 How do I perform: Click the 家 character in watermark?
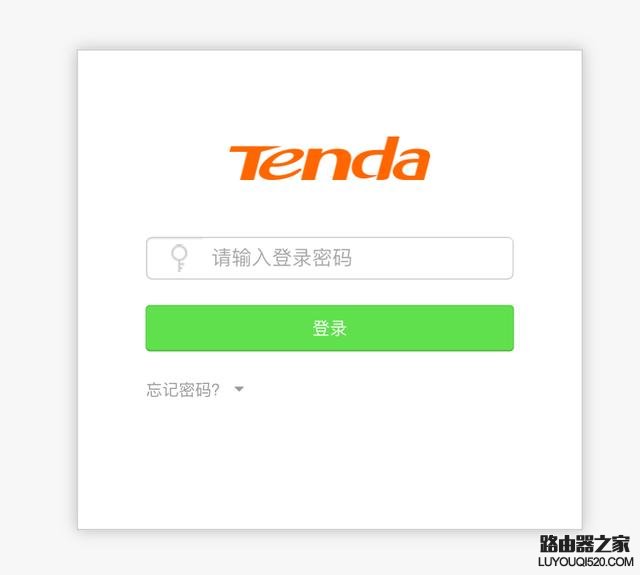click(622, 544)
